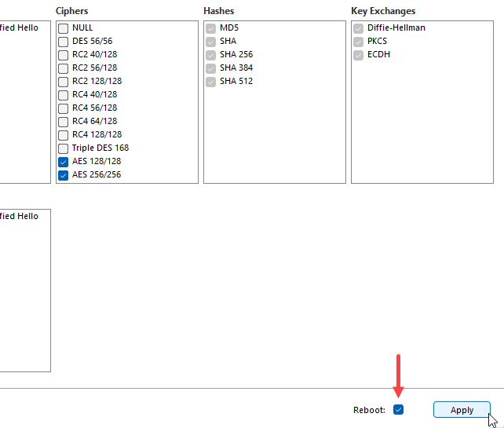Image resolution: width=504 pixels, height=428 pixels.
Task: Click the Apply button
Action: tap(462, 410)
